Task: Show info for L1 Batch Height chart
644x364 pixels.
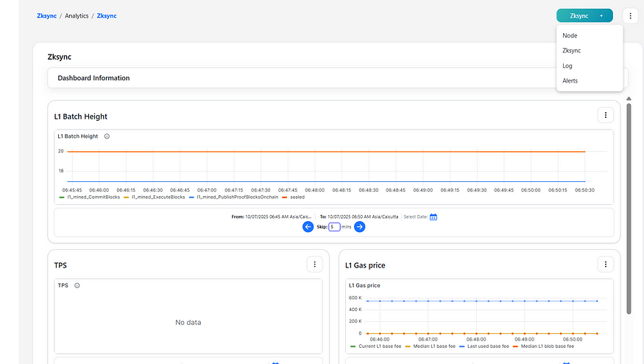Action: tap(107, 136)
